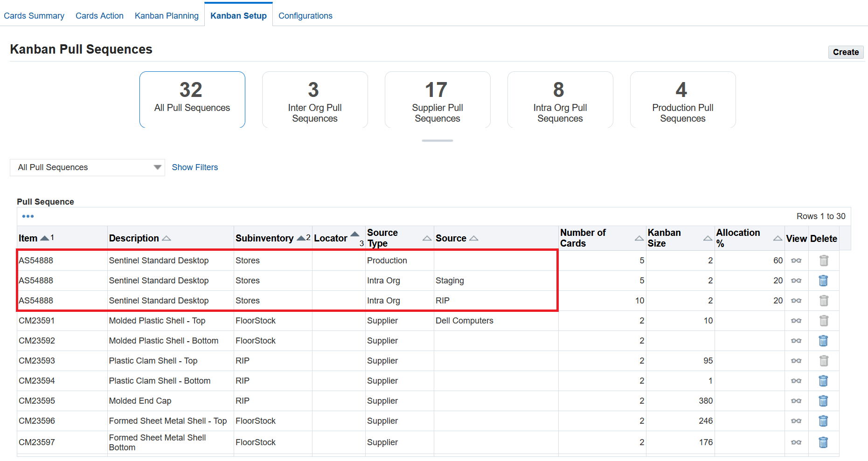Toggle sorting on Allocation % column

[777, 238]
